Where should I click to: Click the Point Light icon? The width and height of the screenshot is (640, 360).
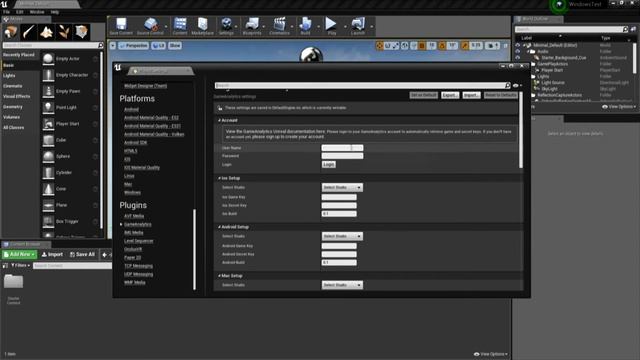click(48, 107)
